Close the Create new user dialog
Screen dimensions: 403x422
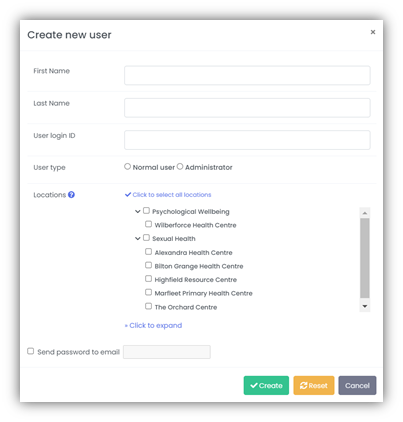click(373, 32)
